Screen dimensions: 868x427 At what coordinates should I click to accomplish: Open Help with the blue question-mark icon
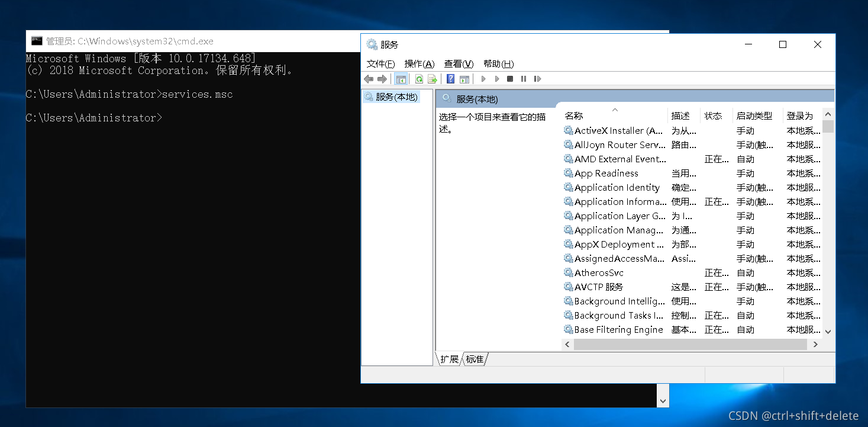pos(450,79)
